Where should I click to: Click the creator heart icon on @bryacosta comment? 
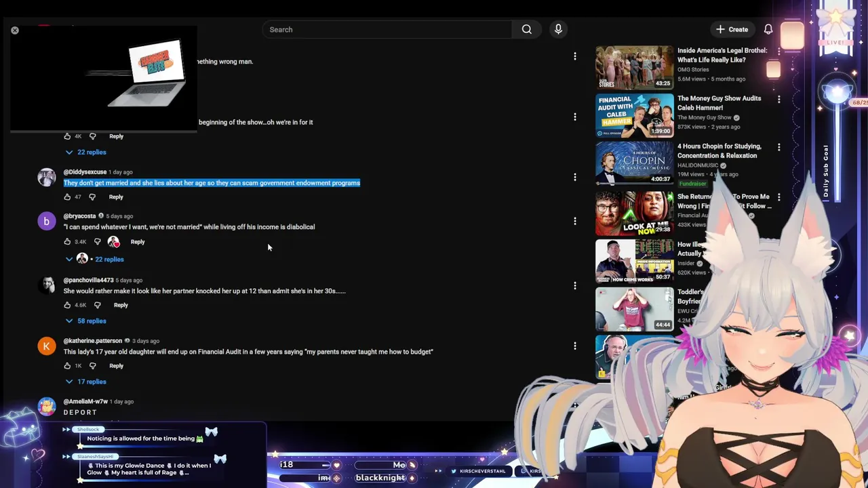[x=113, y=242]
